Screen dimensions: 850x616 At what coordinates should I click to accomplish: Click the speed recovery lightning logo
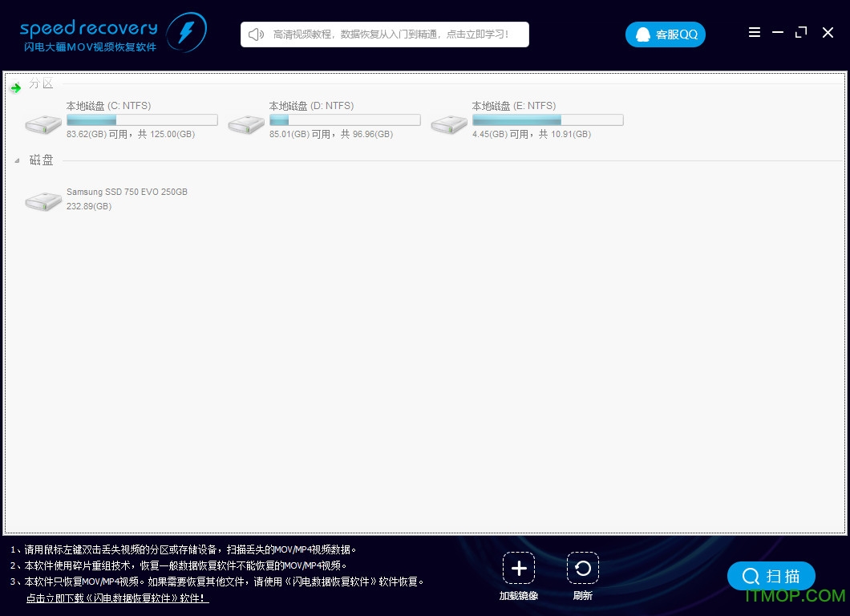187,33
